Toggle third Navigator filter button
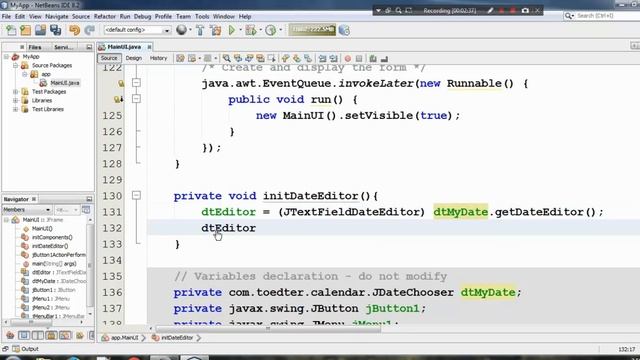The image size is (640, 360). [x=38, y=336]
